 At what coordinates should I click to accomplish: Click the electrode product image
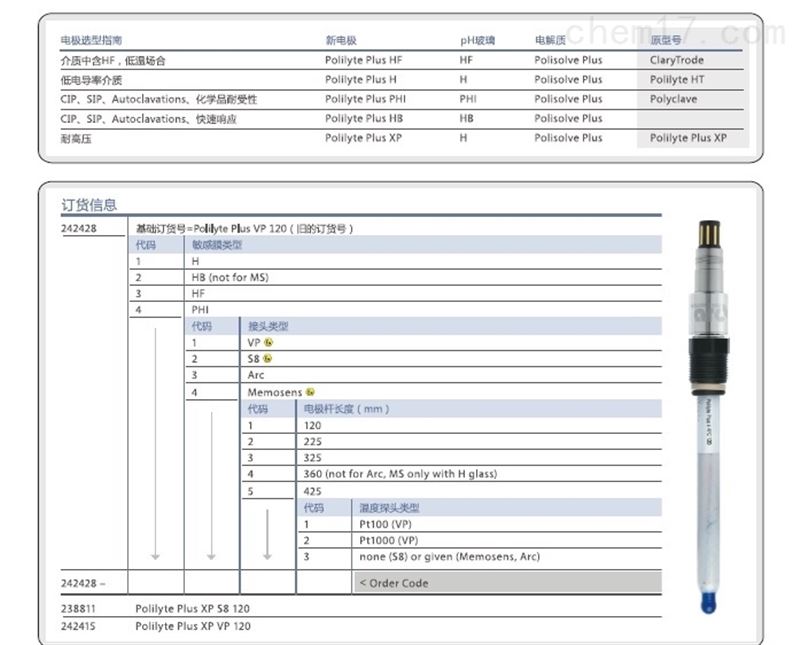point(709,416)
